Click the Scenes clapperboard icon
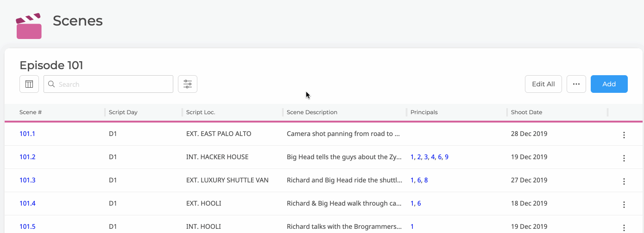Viewport: 644px width, 233px height. pyautogui.click(x=29, y=26)
